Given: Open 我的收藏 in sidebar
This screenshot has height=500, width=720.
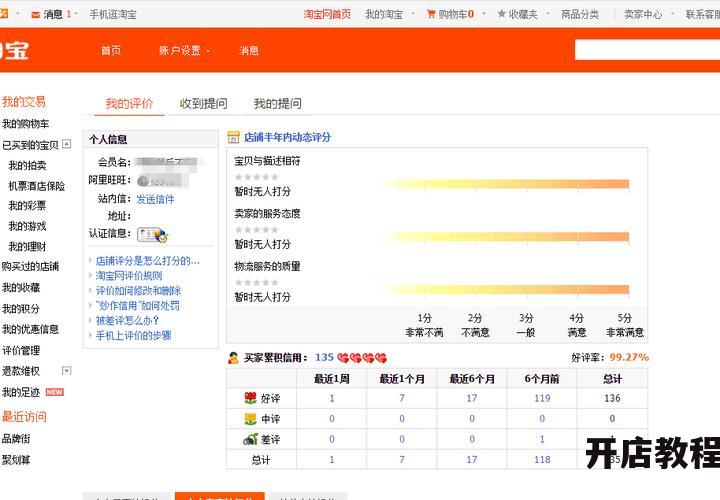Looking at the screenshot, I should pos(21,287).
